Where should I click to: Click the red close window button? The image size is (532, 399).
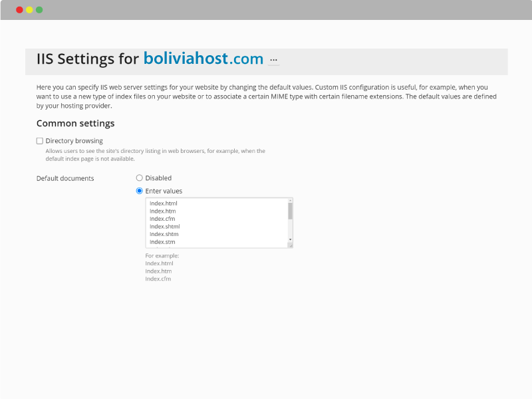[20, 10]
